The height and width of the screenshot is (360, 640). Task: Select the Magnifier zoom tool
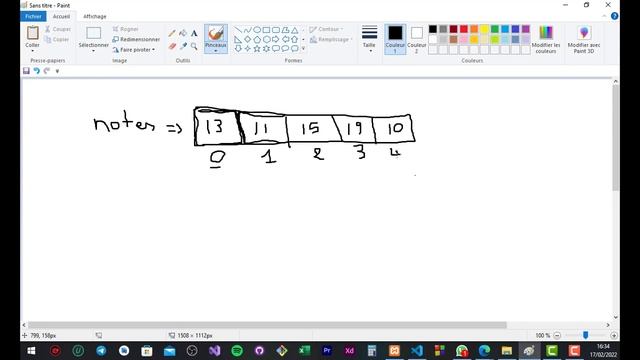point(194,47)
